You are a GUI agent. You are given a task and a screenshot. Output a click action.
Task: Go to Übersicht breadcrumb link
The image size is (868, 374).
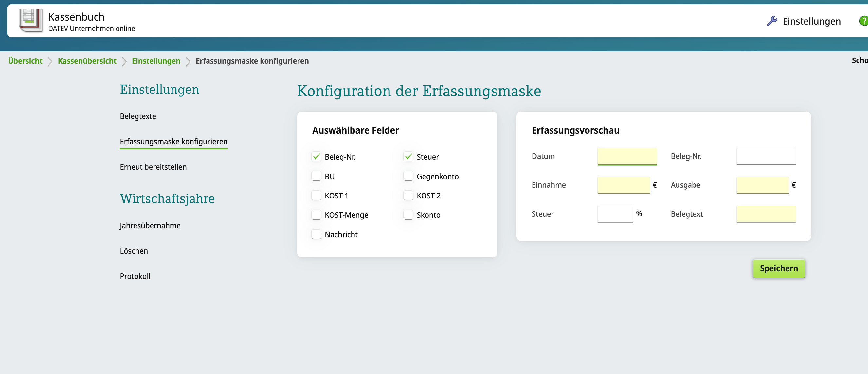click(x=25, y=61)
